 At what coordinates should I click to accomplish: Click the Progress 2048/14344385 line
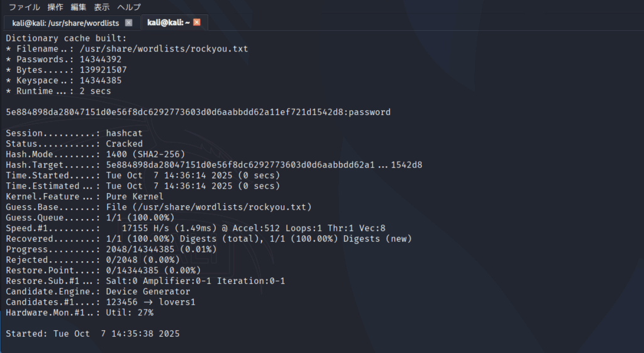[111, 249]
